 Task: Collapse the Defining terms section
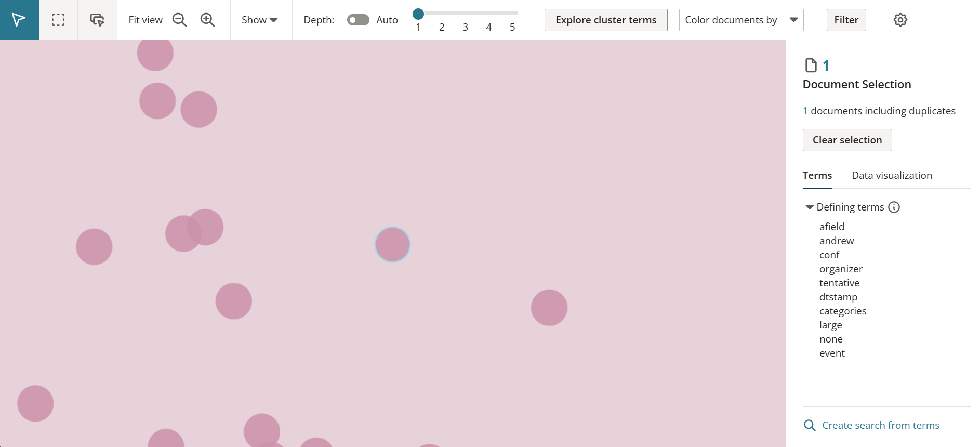[810, 207]
